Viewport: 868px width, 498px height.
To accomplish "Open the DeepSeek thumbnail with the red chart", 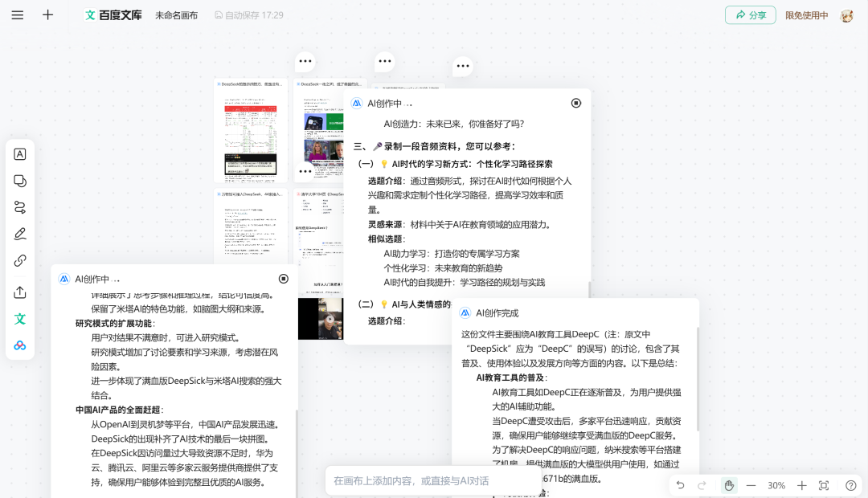I will tap(251, 131).
